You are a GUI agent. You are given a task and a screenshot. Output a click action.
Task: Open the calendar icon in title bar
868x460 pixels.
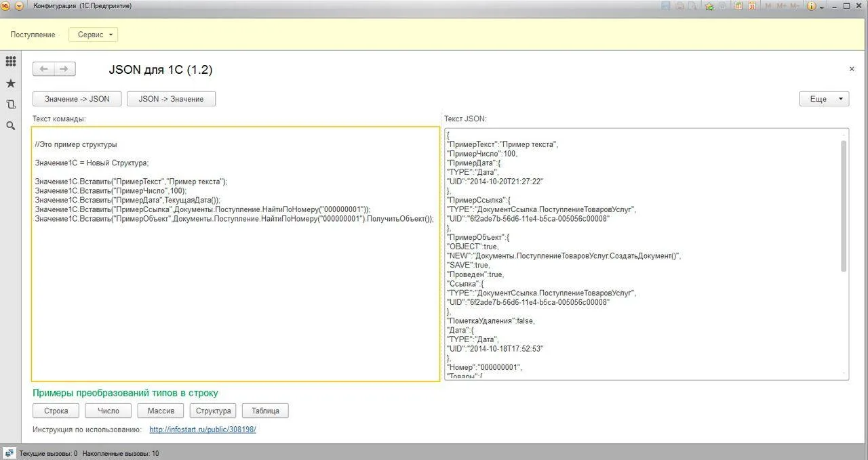pos(751,6)
